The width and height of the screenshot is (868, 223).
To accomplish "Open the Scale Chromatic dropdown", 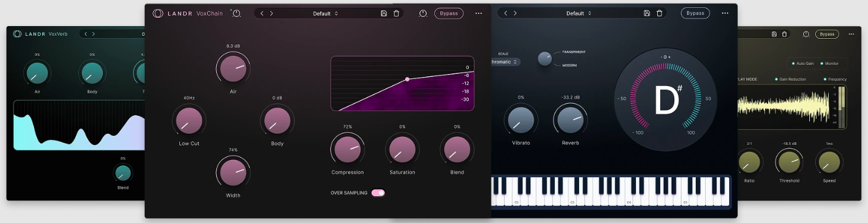I will (x=506, y=62).
